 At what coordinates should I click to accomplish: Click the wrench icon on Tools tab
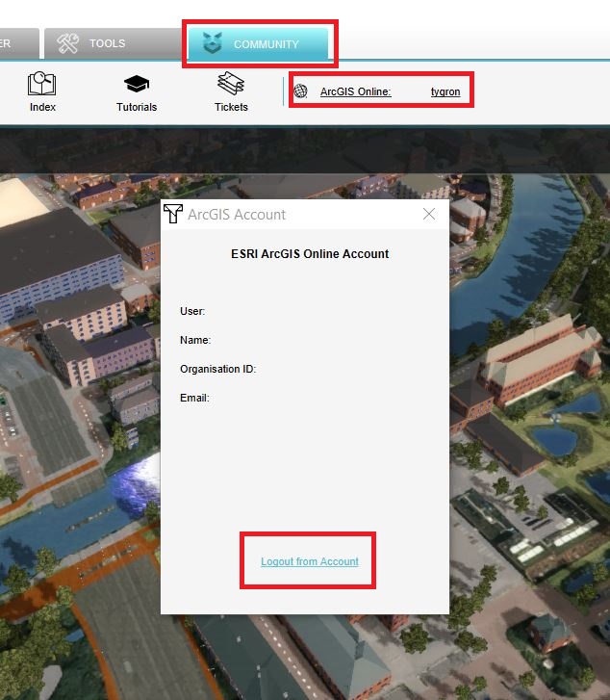tap(67, 43)
